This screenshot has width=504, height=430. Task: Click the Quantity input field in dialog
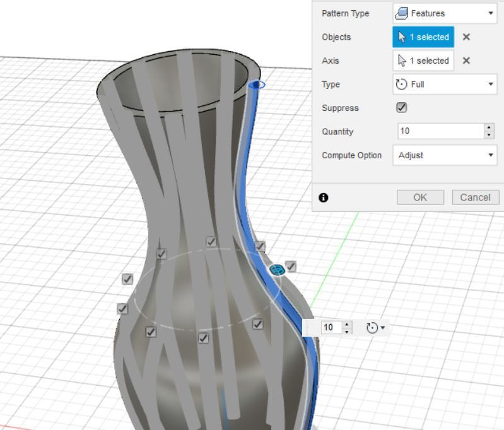[x=441, y=131]
